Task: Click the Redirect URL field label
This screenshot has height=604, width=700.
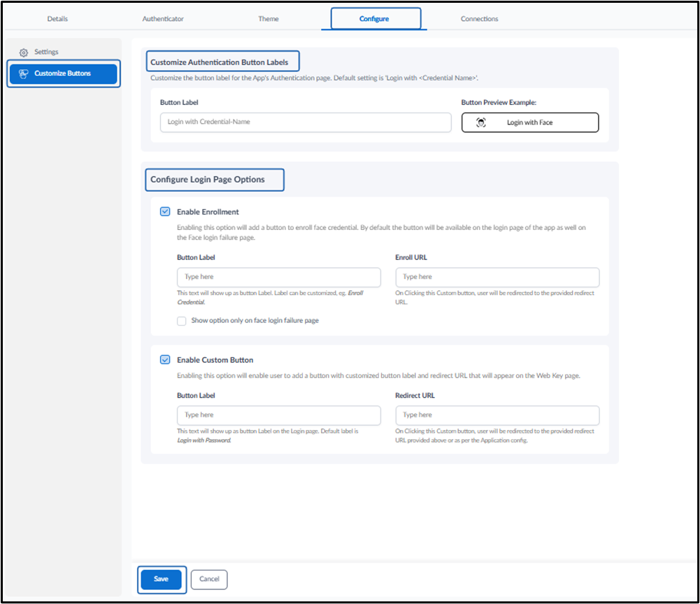Action: 415,396
